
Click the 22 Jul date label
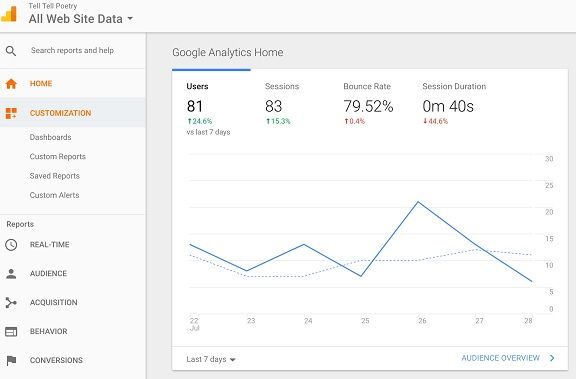pyautogui.click(x=194, y=324)
